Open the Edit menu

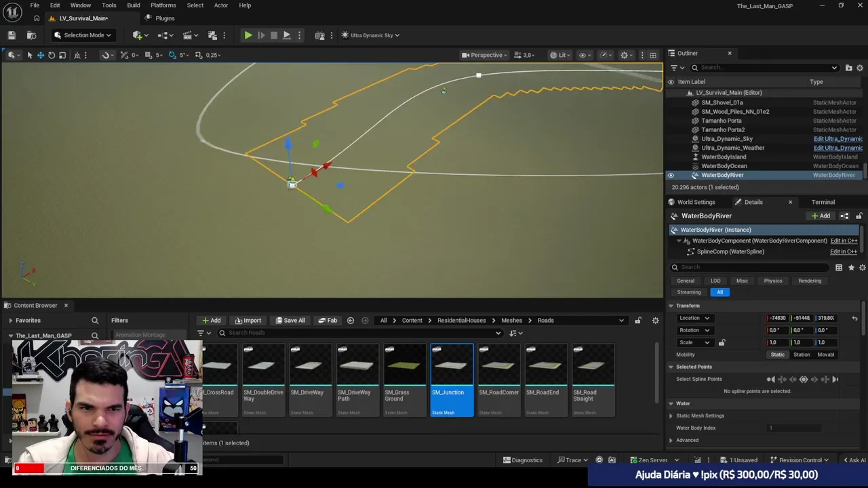55,5
